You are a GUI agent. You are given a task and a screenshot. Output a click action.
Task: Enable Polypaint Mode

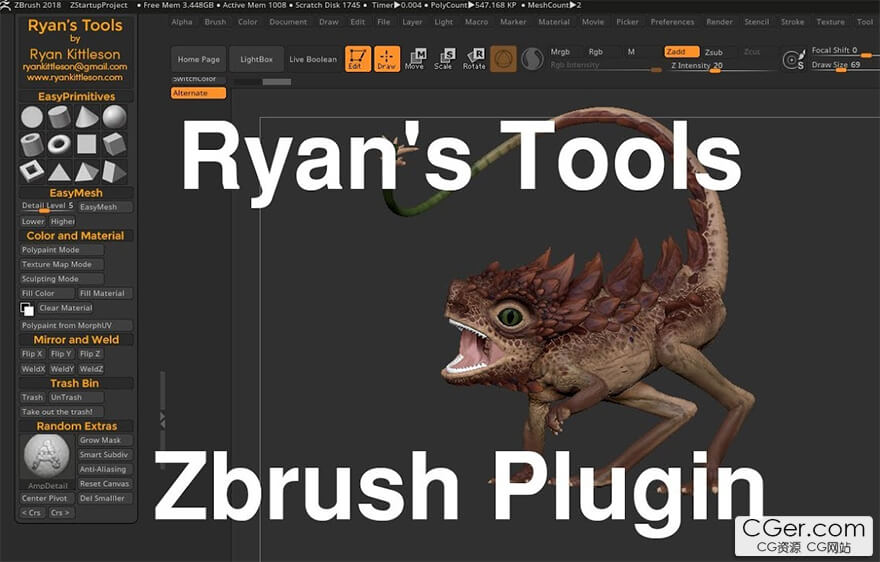click(x=62, y=250)
